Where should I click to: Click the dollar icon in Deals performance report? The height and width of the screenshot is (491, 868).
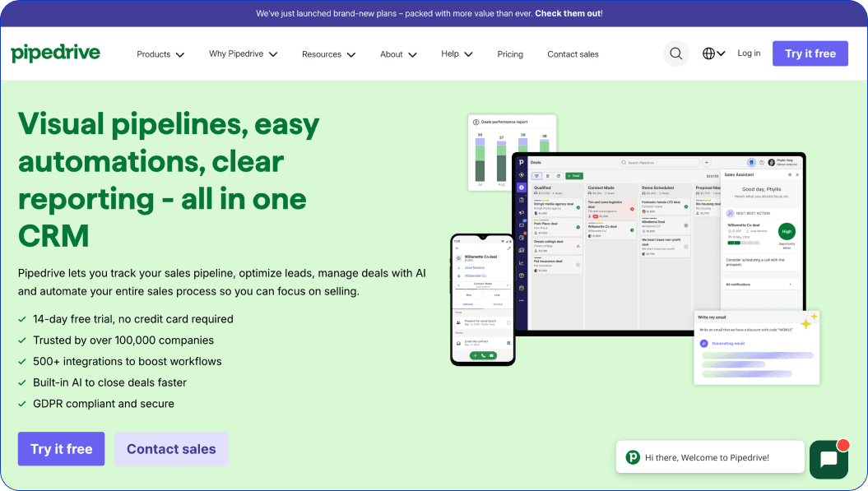point(476,122)
